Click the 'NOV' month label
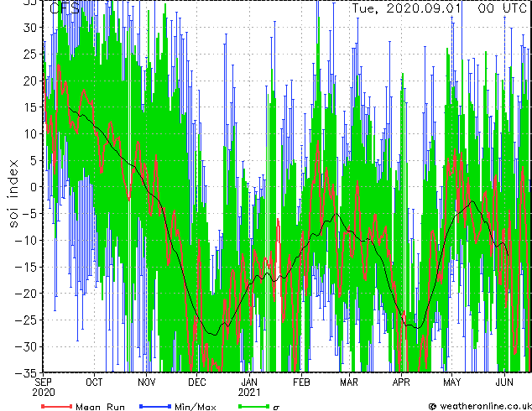The width and height of the screenshot is (532, 411). (147, 382)
